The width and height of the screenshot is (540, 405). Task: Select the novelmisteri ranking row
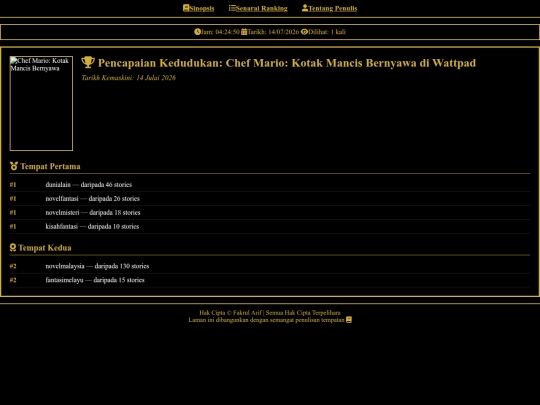(270, 212)
